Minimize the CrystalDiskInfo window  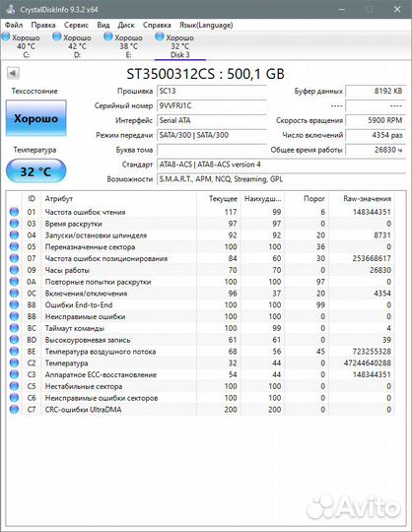coord(341,9)
